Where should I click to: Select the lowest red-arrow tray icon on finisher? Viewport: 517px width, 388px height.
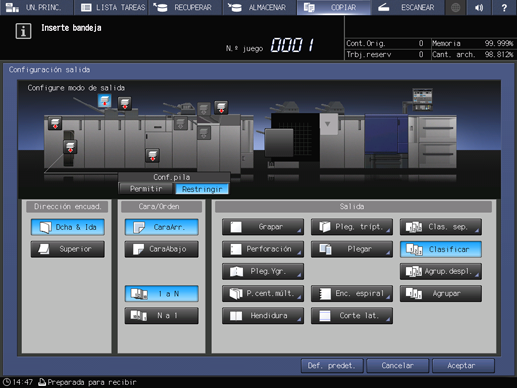click(x=152, y=155)
